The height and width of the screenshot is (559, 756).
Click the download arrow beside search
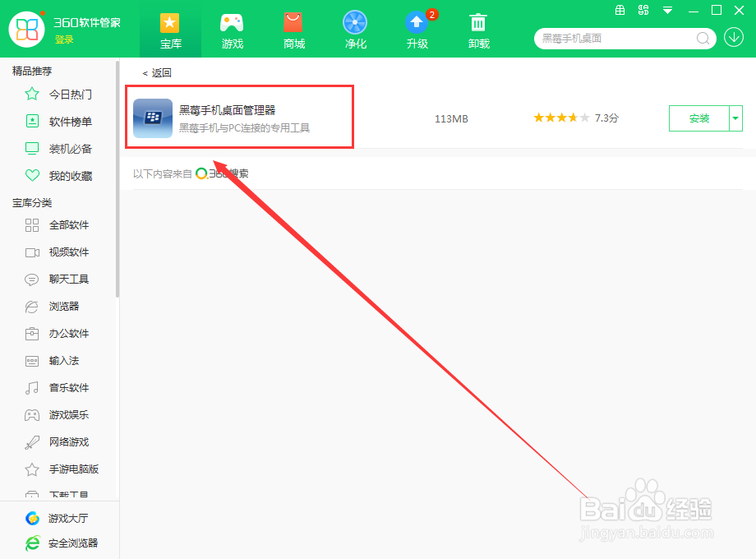click(734, 38)
